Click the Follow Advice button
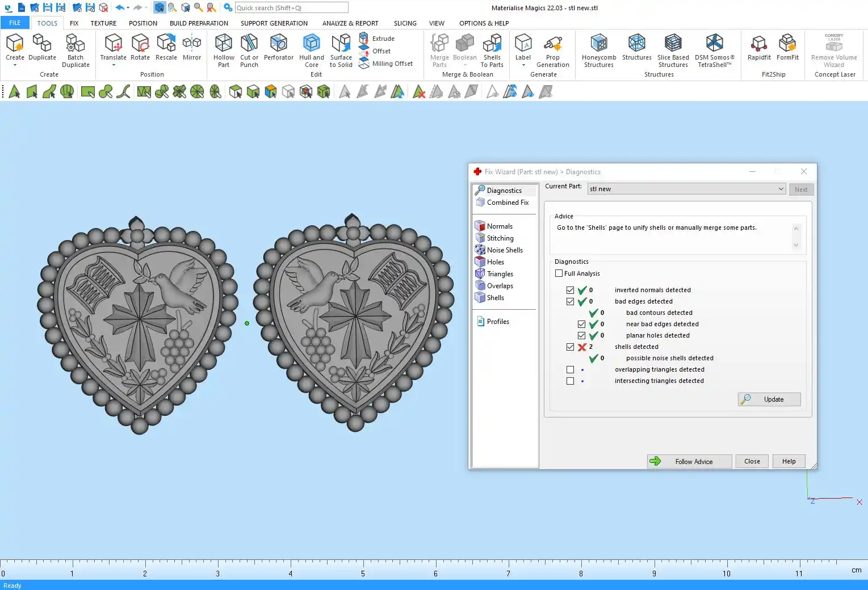The image size is (868, 590). pyautogui.click(x=689, y=461)
